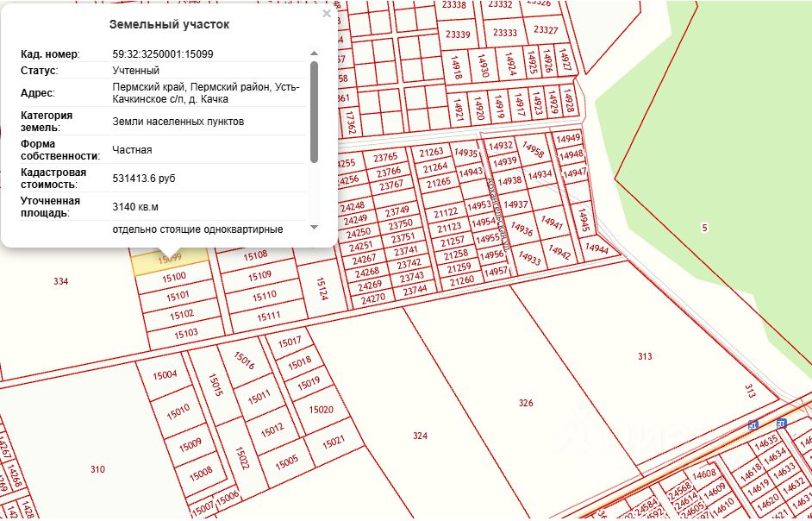Select large parcel 310
The image size is (812, 521).
click(x=97, y=470)
